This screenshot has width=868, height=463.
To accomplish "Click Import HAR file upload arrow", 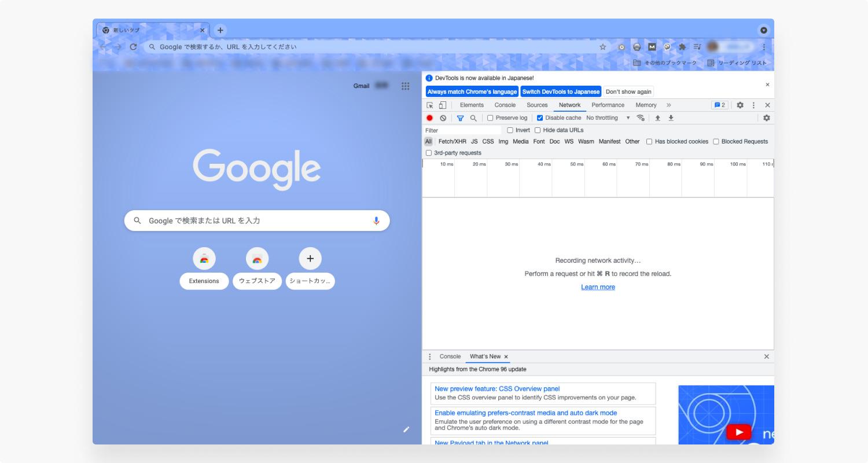I will pos(657,118).
